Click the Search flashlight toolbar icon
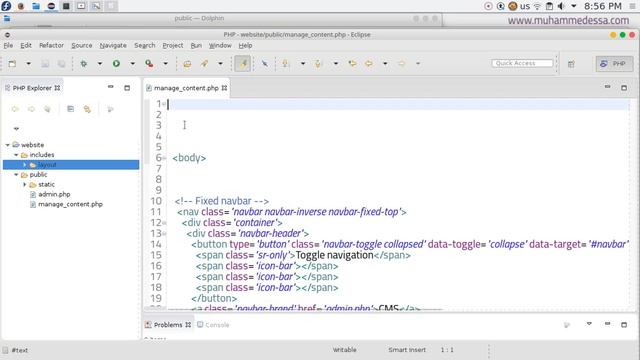Screen dimensions: 640x360 pos(204,64)
